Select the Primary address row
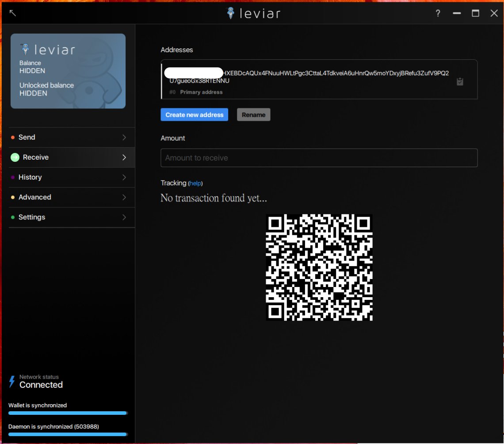Screen dimensions: 504x444 click(319, 80)
